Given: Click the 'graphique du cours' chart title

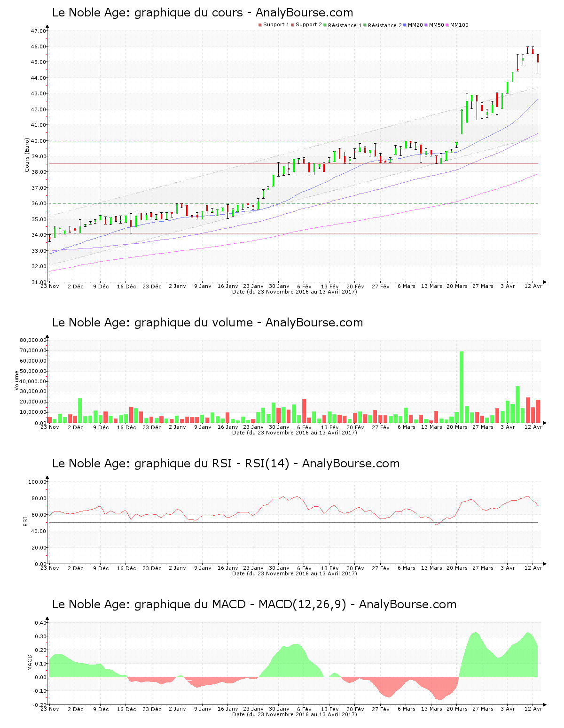Looking at the screenshot, I should [203, 13].
